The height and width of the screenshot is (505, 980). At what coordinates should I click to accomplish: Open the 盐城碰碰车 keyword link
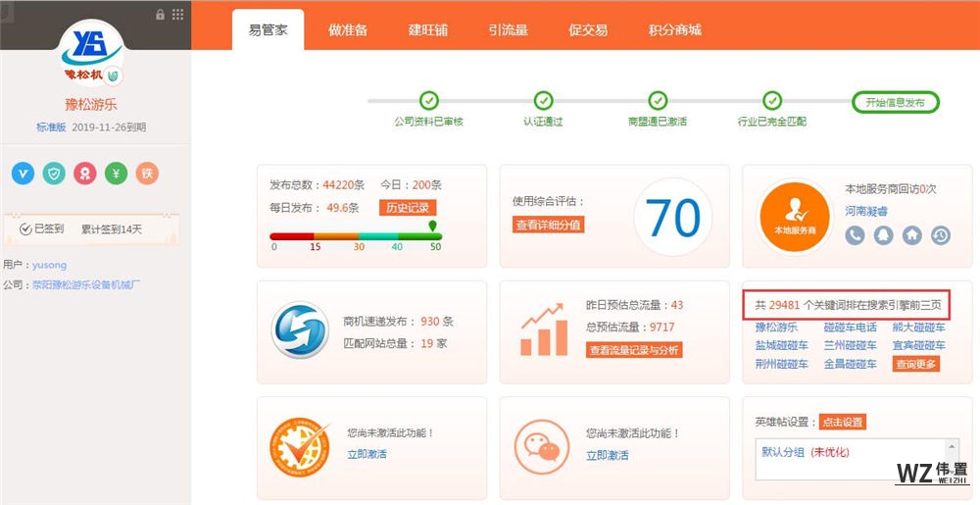pos(781,345)
